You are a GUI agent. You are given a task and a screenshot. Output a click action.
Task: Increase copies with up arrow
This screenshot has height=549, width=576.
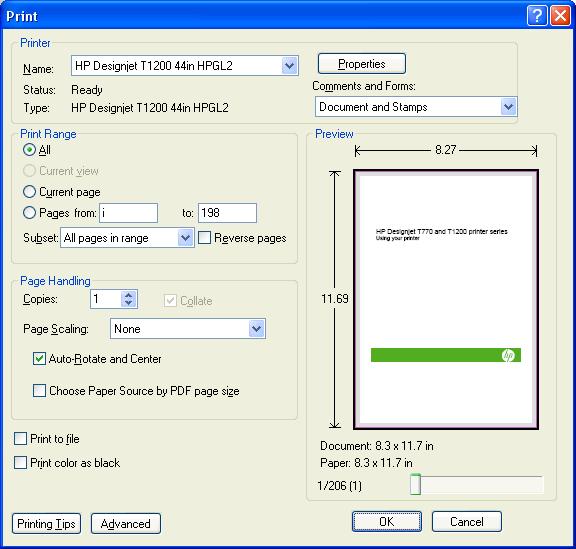tap(129, 295)
